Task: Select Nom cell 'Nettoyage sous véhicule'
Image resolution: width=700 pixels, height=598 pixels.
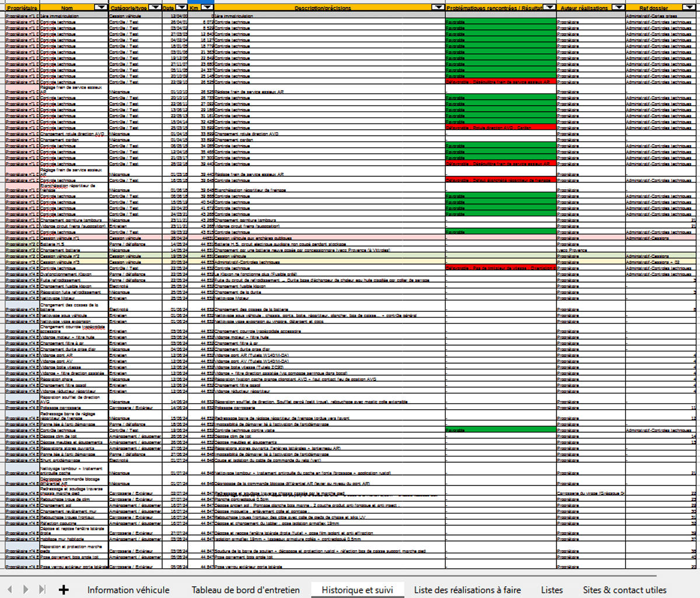Action: pos(74,315)
